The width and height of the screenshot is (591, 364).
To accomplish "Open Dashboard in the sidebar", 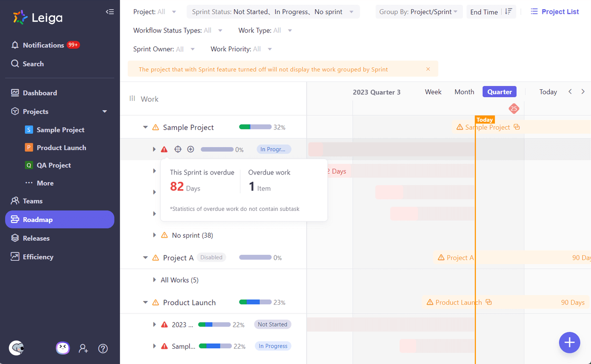I will pyautogui.click(x=40, y=93).
